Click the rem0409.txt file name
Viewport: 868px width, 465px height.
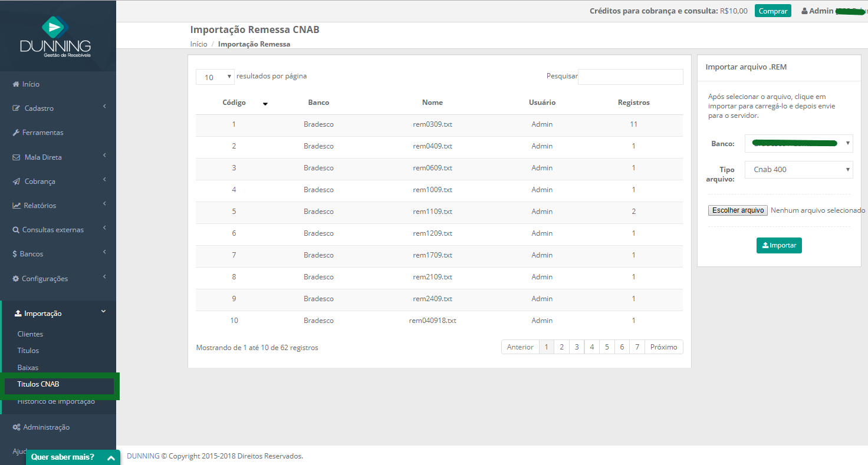(432, 146)
